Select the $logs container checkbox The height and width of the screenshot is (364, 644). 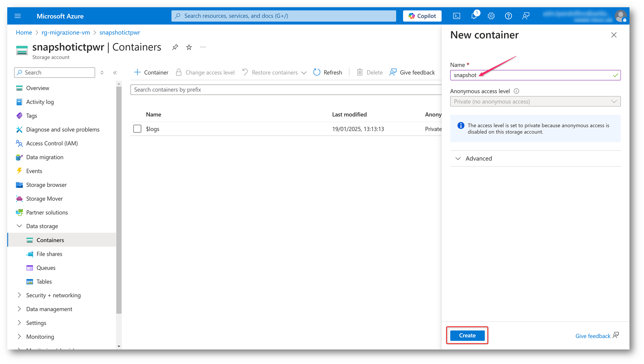(x=137, y=129)
